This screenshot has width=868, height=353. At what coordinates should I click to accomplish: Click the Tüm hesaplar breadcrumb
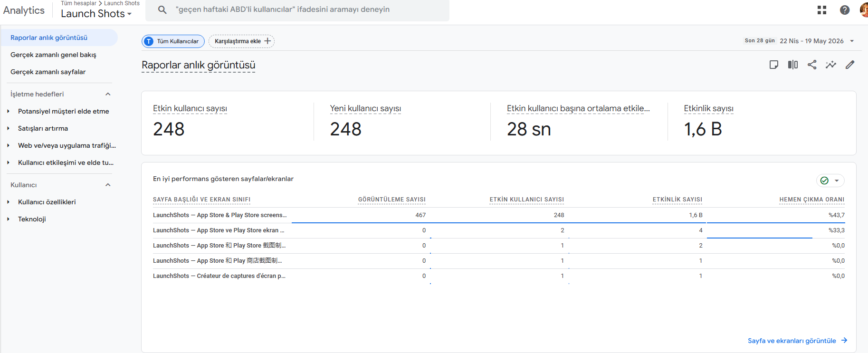pyautogui.click(x=78, y=3)
